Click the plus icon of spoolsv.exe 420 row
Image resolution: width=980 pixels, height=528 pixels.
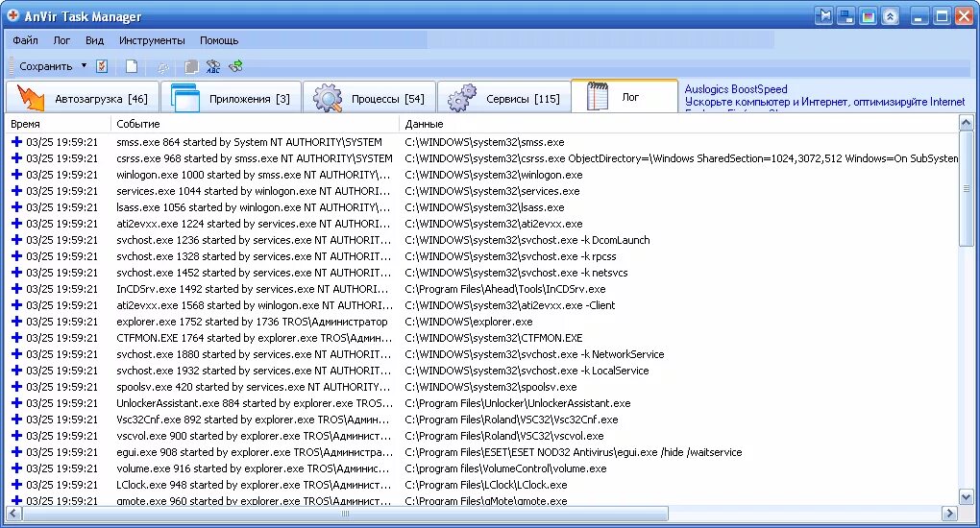17,386
